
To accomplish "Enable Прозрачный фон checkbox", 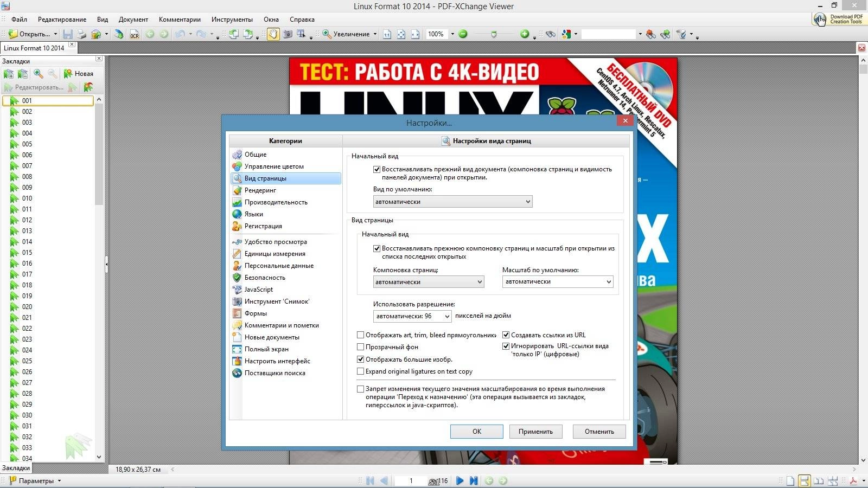I will tap(360, 347).
